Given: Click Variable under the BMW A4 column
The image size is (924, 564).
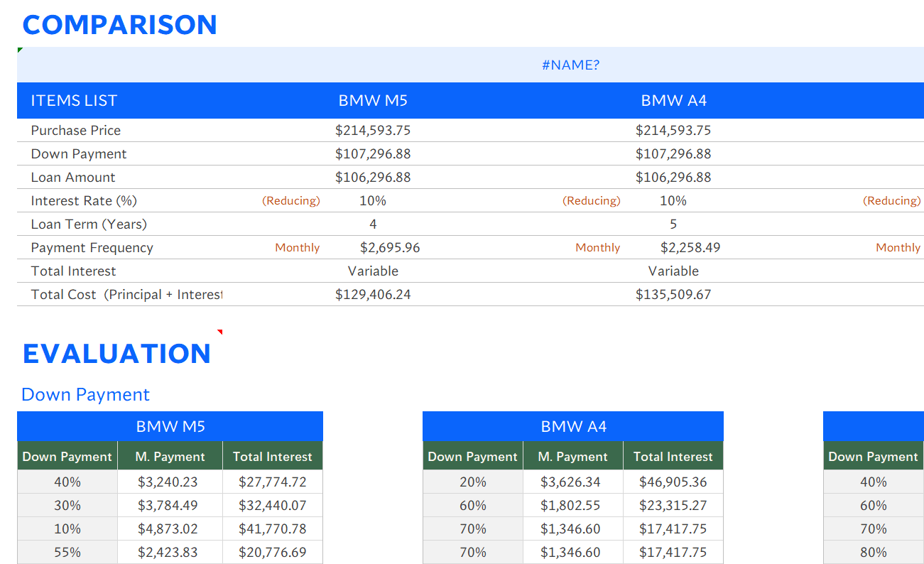Looking at the screenshot, I should tap(673, 271).
